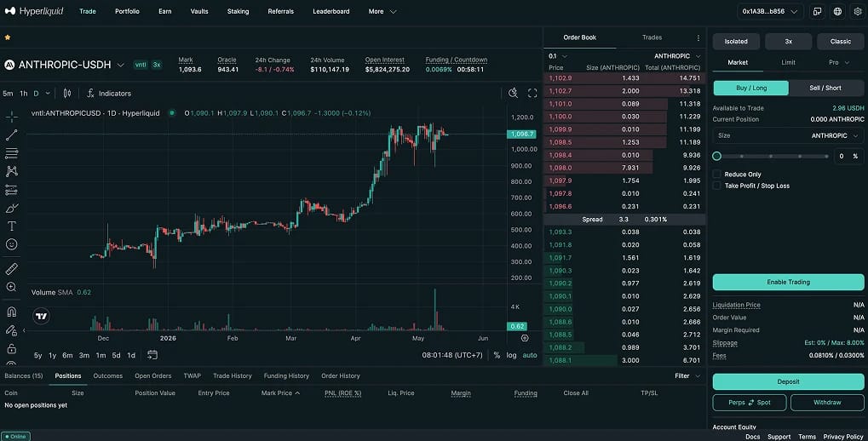Expand the More navigation menu
This screenshot has width=868, height=441.
(382, 11)
